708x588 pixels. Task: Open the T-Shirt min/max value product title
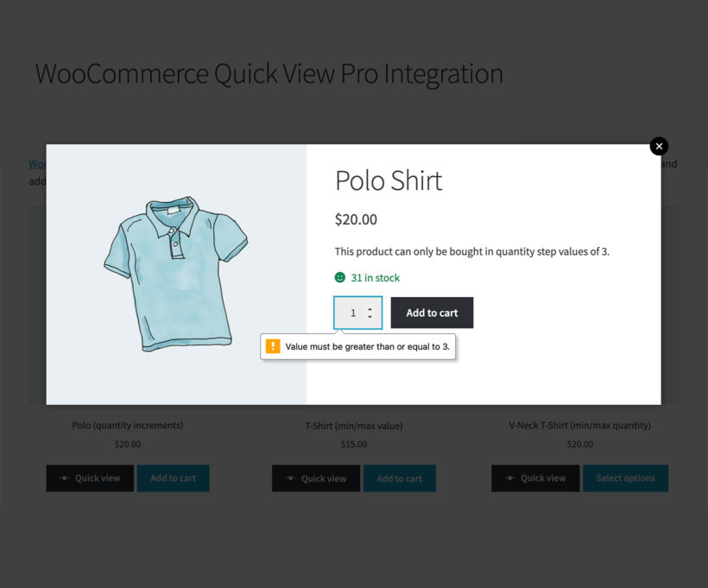tap(354, 425)
